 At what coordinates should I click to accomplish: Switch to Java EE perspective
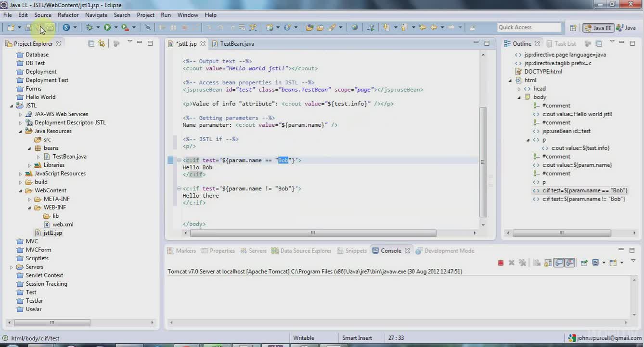point(598,28)
